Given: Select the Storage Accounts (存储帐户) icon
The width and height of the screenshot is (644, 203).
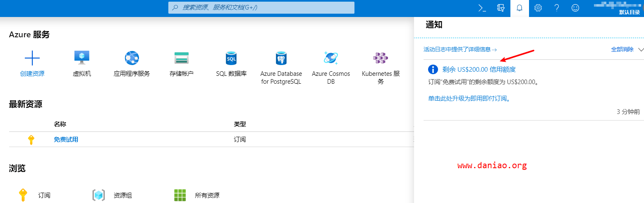Looking at the screenshot, I should pyautogui.click(x=181, y=58).
